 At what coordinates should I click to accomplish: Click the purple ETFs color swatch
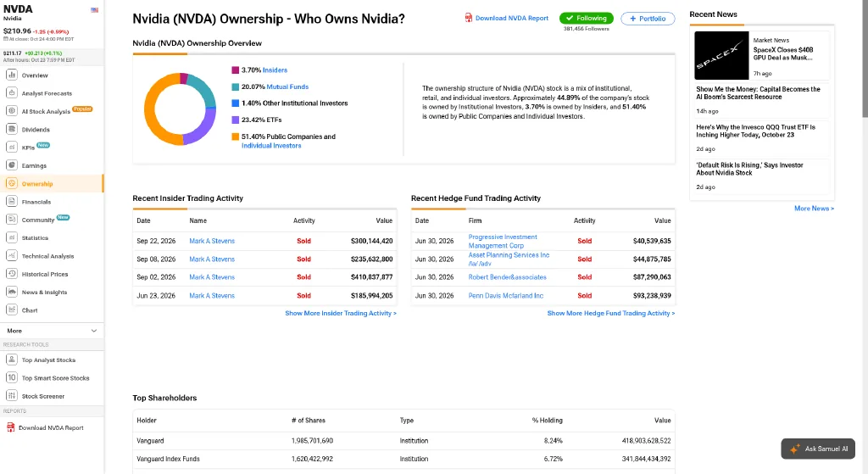[x=236, y=120]
